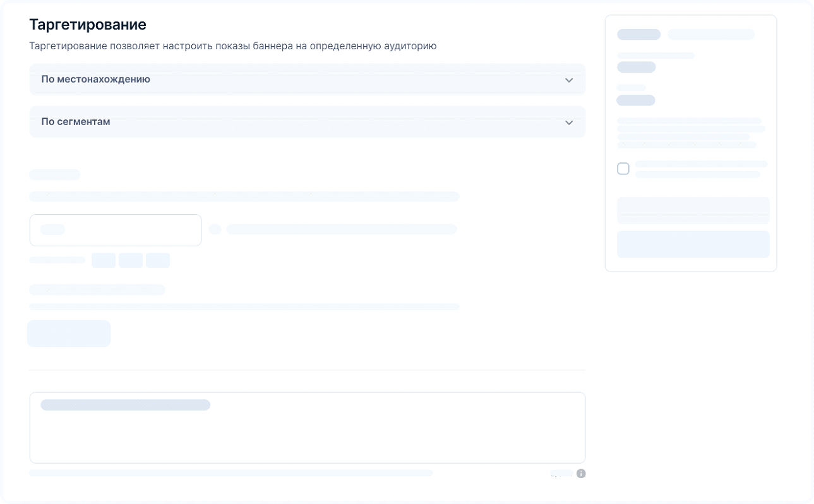Click the long placeholder line beside the checkbox
Screen dimensions: 814x504
(x=701, y=164)
